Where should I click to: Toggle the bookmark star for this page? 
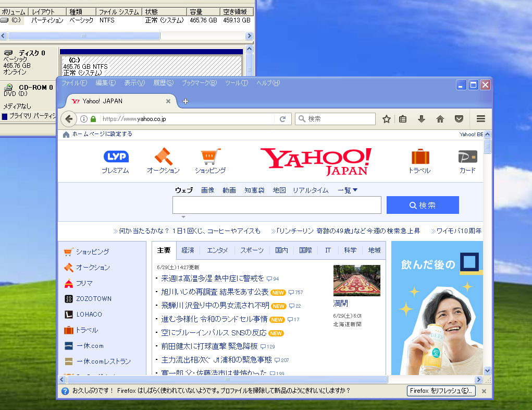pyautogui.click(x=386, y=119)
